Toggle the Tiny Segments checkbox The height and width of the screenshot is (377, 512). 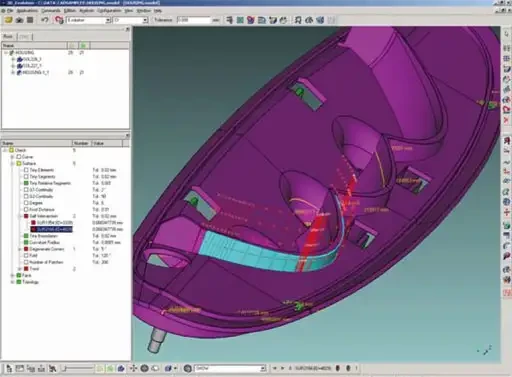click(26, 177)
